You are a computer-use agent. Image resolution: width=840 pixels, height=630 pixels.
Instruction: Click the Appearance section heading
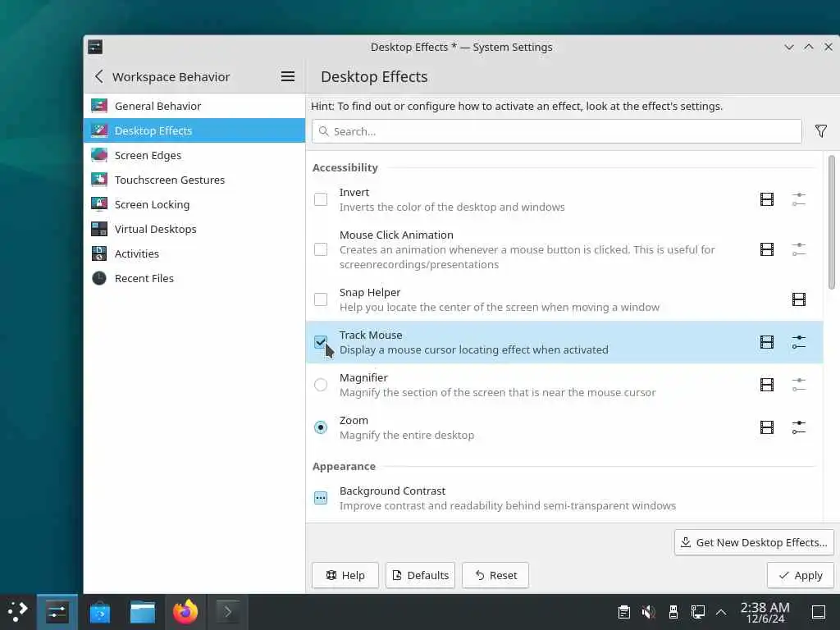coord(344,466)
